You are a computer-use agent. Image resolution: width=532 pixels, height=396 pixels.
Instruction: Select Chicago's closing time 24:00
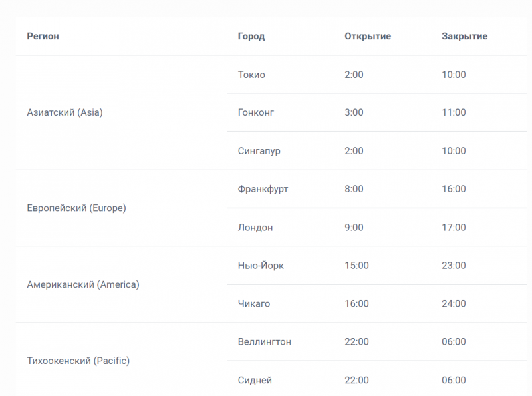(454, 304)
